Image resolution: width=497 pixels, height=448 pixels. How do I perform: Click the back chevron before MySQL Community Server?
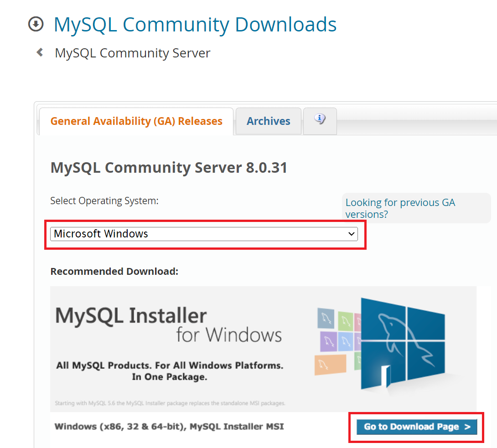pyautogui.click(x=40, y=52)
